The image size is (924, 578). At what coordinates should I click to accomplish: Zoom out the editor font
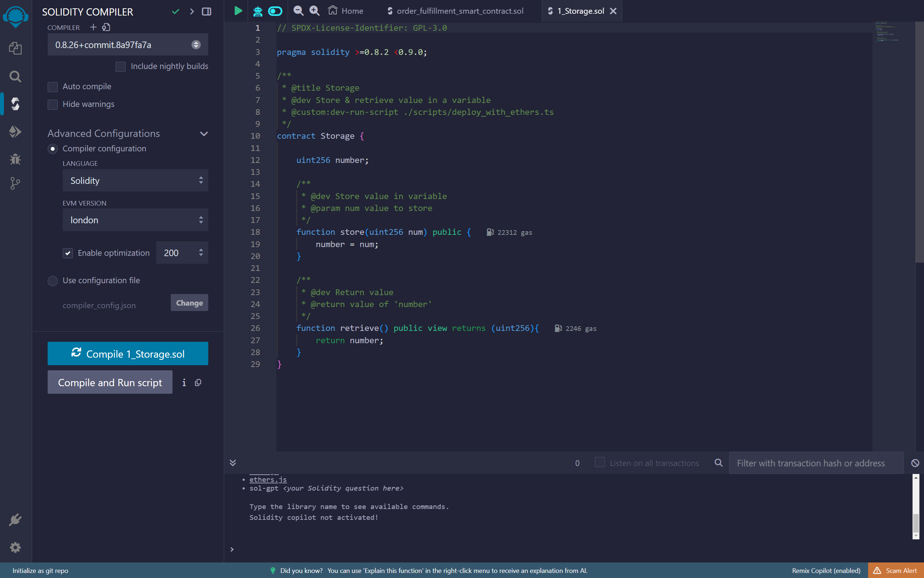click(298, 11)
